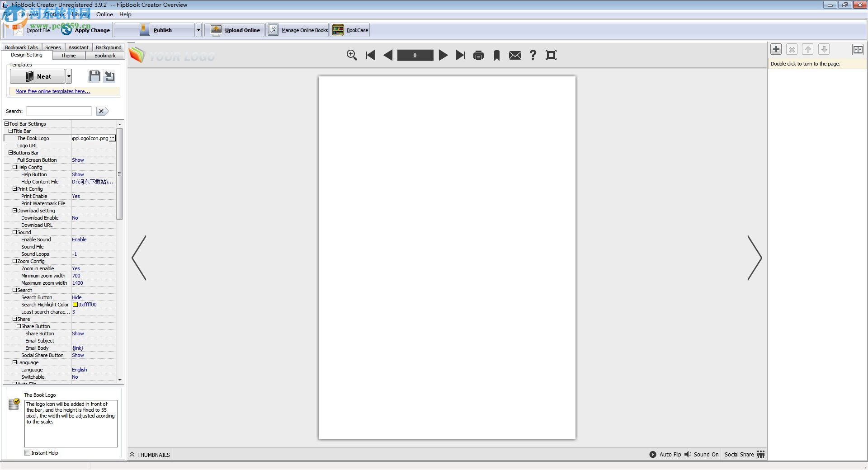Viewport: 868px width, 470px height.
Task: Click the Email share envelope icon
Action: coord(514,55)
